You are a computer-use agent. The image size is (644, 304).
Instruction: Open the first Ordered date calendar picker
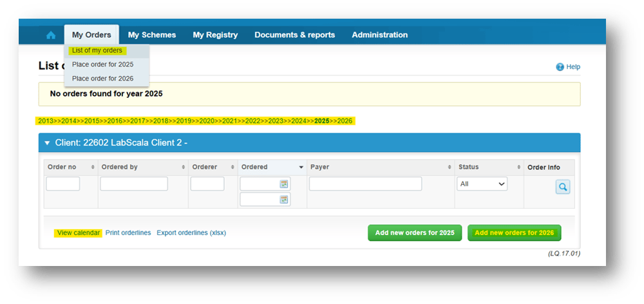click(x=284, y=184)
